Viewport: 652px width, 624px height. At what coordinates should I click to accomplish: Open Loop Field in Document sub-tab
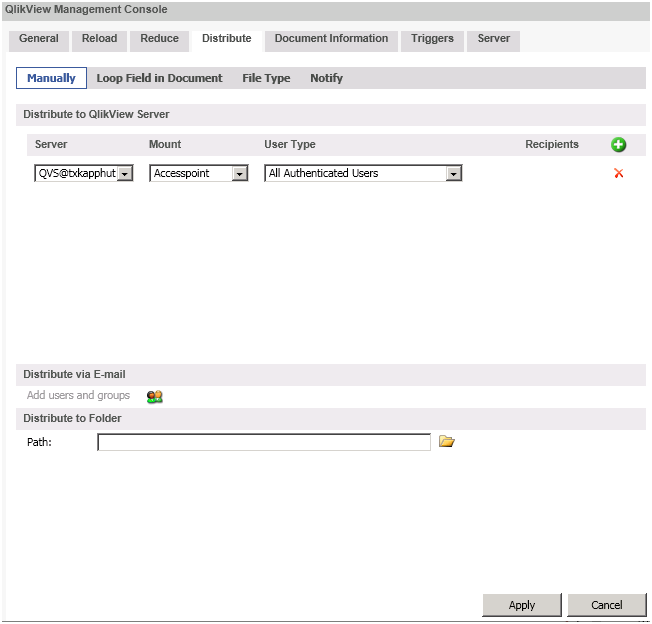159,78
